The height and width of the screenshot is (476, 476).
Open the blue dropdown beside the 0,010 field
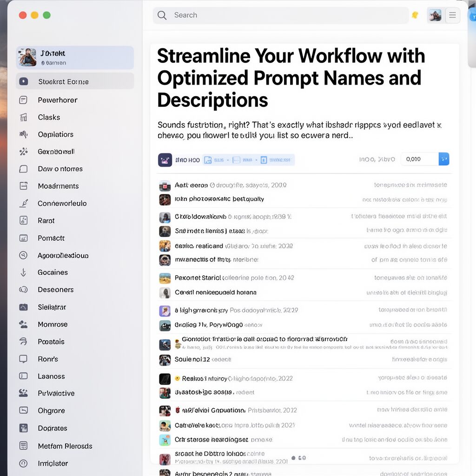(444, 159)
